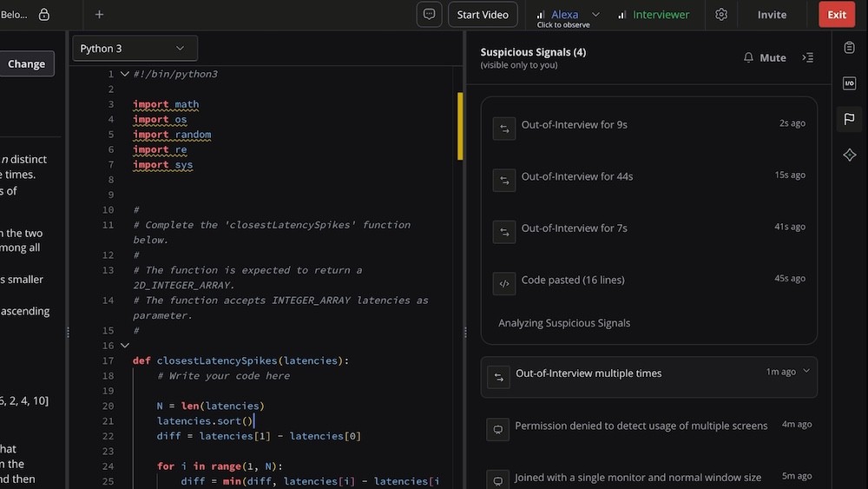Click the Suspicious Signals (4) heading
The height and width of the screenshot is (489, 868).
click(533, 52)
